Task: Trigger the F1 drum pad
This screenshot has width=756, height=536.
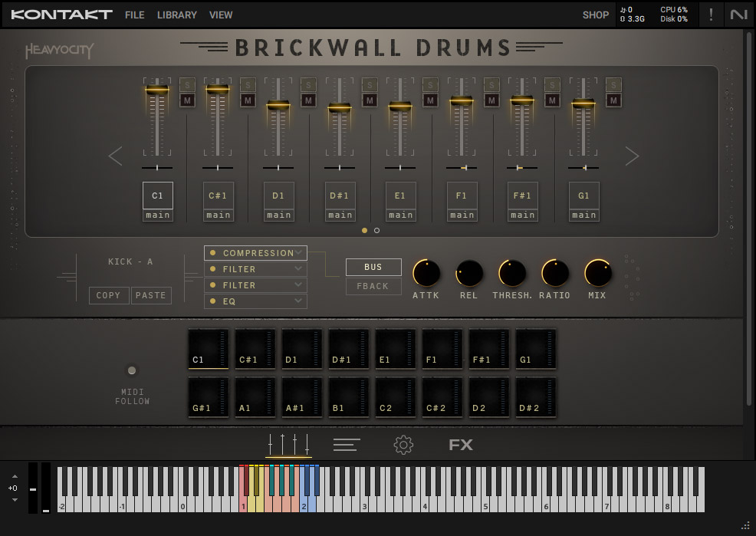Action: point(442,348)
